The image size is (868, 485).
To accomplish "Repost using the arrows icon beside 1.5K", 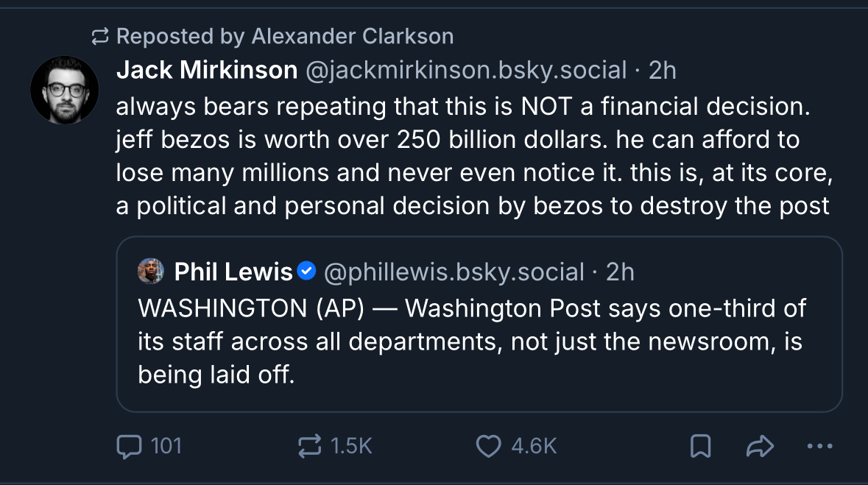I will [308, 445].
